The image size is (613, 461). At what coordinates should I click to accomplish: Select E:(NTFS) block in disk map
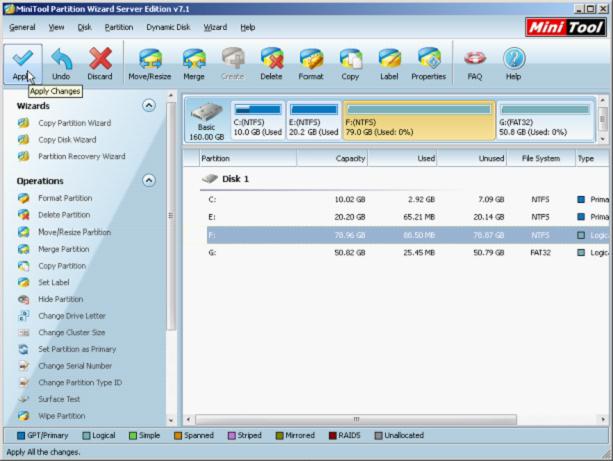pyautogui.click(x=314, y=120)
